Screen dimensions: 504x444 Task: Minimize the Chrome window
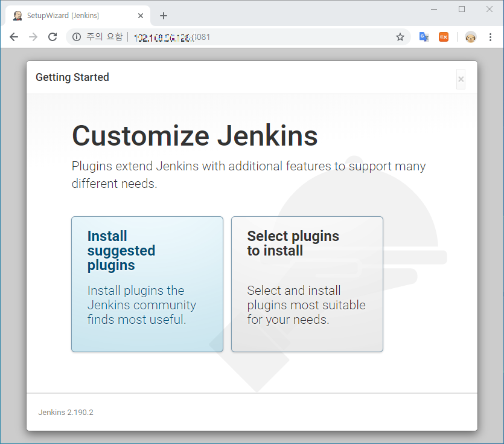pyautogui.click(x=434, y=9)
